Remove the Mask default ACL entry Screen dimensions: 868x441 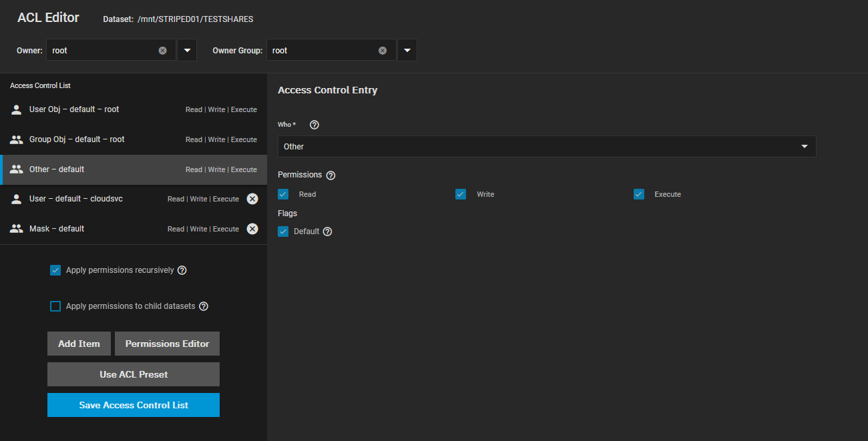252,229
